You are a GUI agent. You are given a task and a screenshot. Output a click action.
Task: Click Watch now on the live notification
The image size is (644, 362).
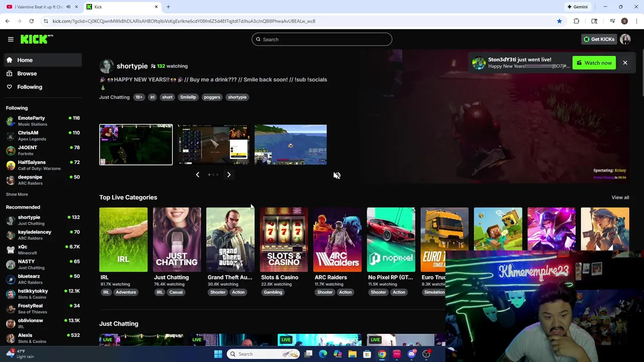click(594, 63)
